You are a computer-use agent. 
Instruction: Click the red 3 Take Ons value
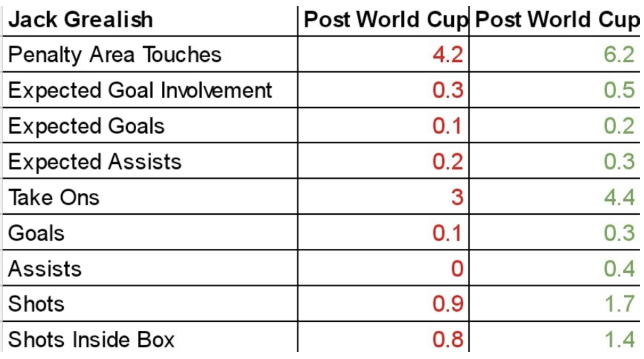[x=383, y=197]
